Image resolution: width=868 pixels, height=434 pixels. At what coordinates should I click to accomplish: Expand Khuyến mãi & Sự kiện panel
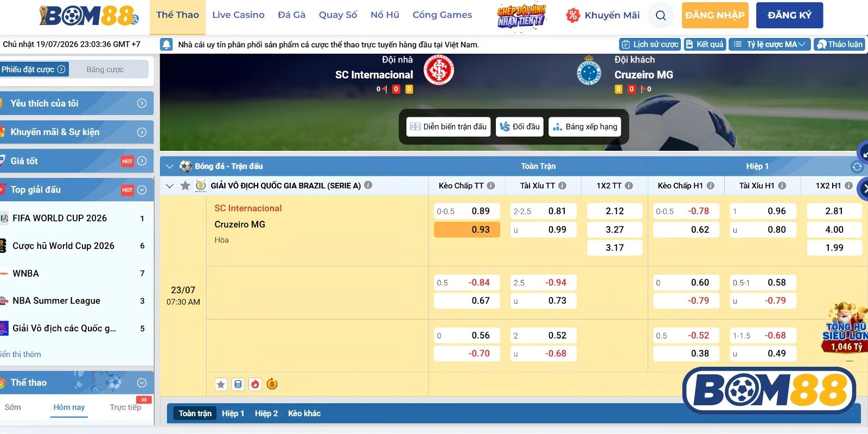coord(142,132)
